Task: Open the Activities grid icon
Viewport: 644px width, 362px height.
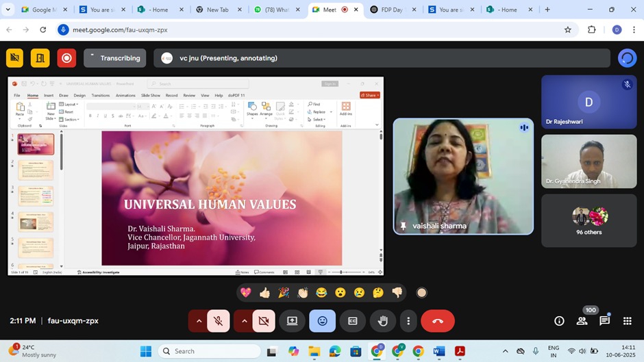Action: [x=627, y=321]
